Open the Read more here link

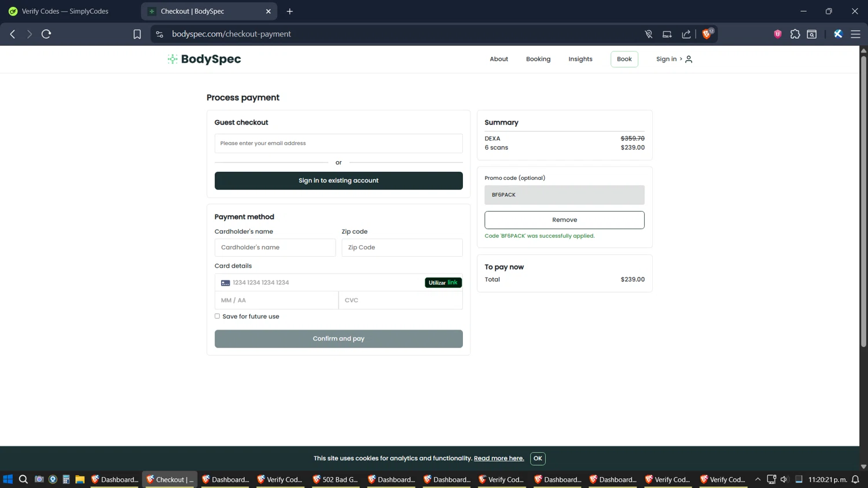pos(499,459)
